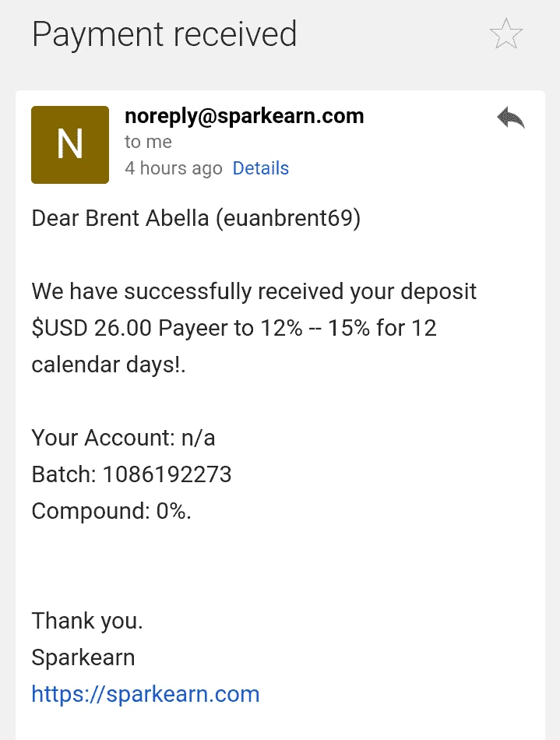Expand message Details link
This screenshot has height=740, width=560.
click(260, 168)
